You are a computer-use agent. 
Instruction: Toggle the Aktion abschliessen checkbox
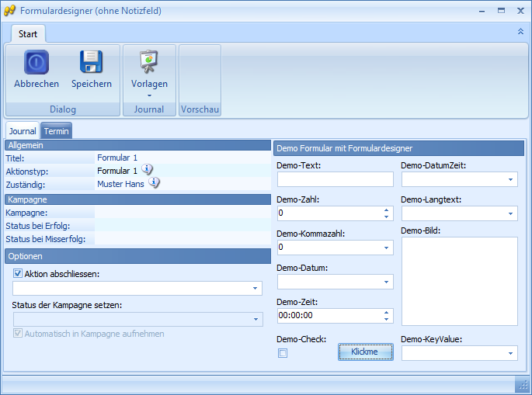(x=18, y=273)
